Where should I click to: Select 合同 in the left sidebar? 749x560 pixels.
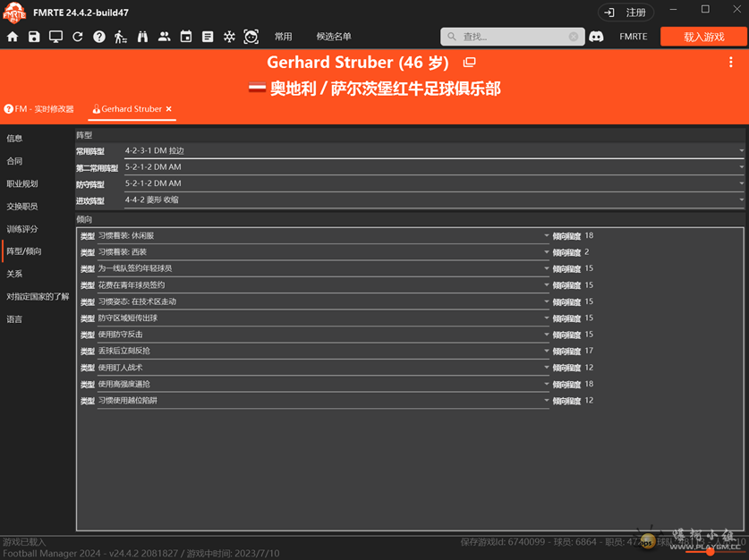[x=15, y=161]
